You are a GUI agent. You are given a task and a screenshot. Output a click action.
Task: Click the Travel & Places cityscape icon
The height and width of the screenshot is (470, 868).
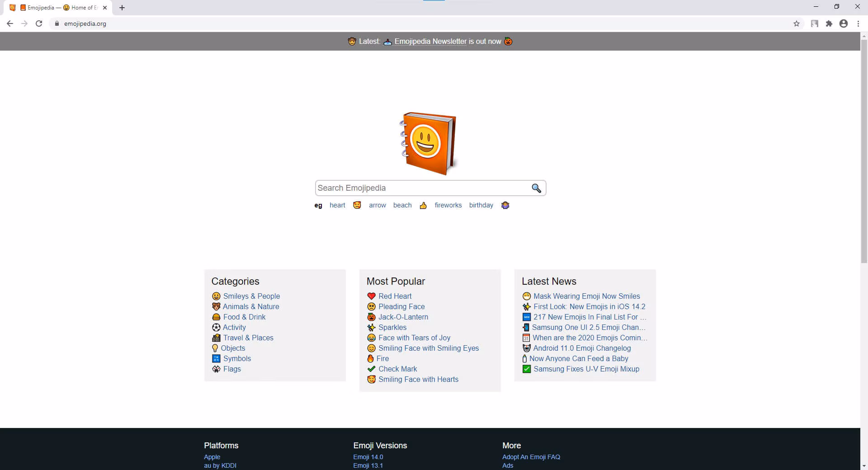coord(216,338)
